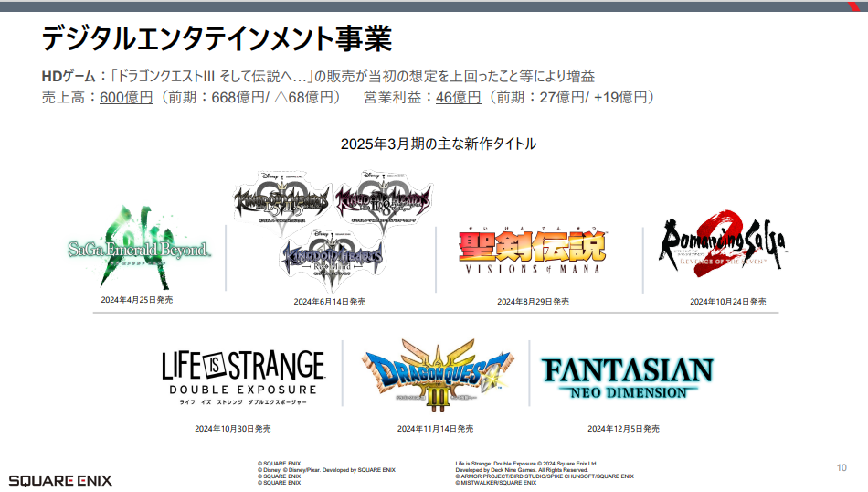Click the Life is Strange Double Exposure logo
Viewport: 868px width, 492px height.
point(243,378)
